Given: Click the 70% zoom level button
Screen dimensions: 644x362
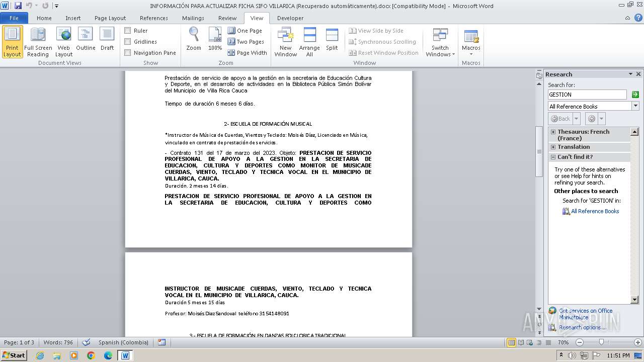Looking at the screenshot, I should coord(563,342).
